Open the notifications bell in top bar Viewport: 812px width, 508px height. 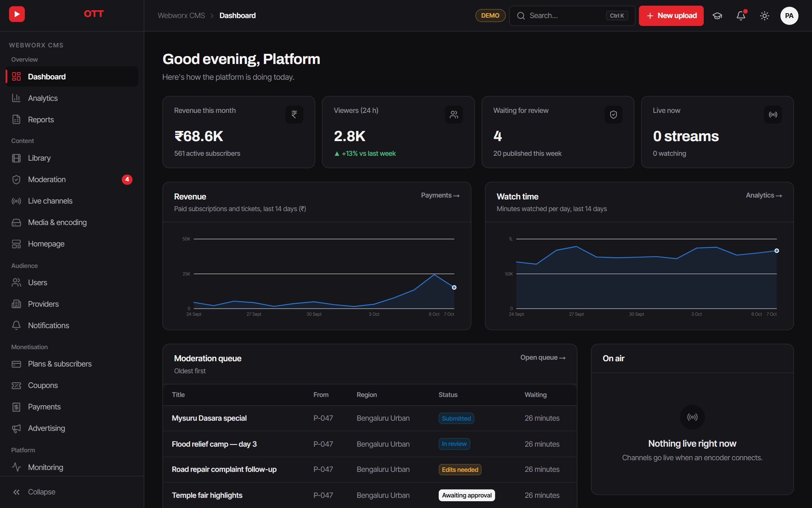[x=741, y=16]
